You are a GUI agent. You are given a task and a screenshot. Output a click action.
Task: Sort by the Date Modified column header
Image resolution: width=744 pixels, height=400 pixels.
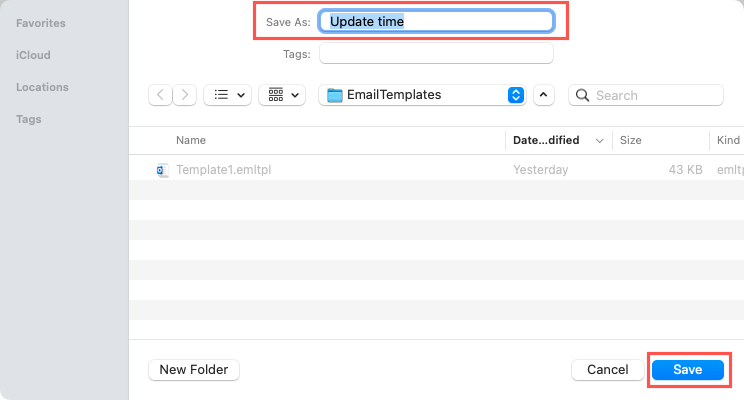546,140
